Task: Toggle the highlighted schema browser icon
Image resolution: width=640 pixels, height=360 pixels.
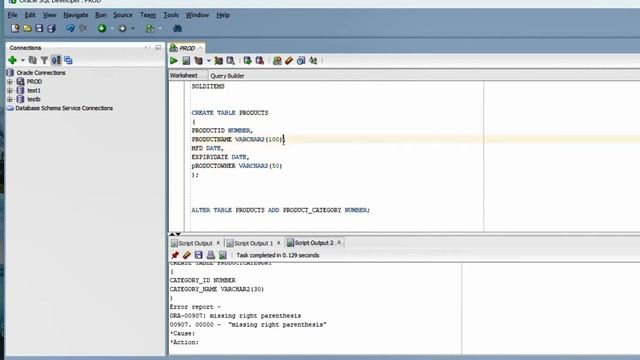Action: click(56, 60)
